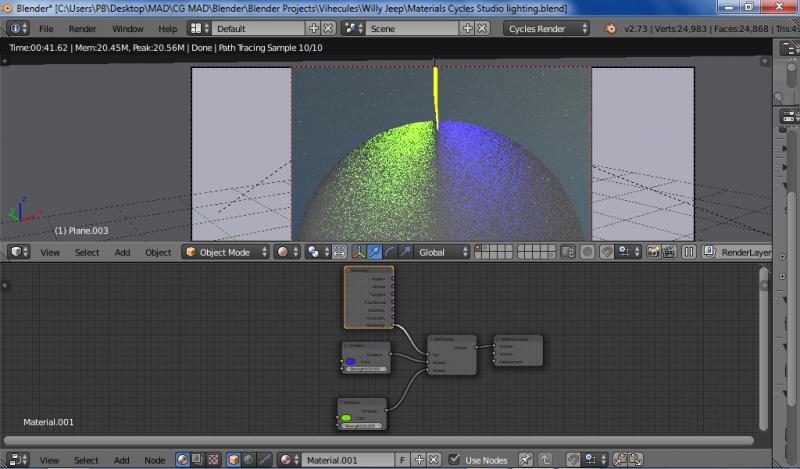Click the Blender logo icon in header
The height and width of the screenshot is (469, 800).
tap(609, 29)
